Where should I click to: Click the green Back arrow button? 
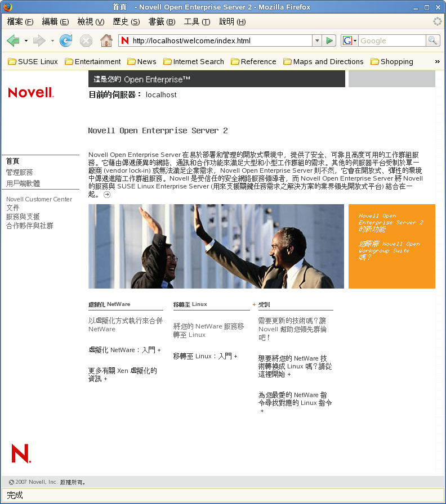[13, 40]
